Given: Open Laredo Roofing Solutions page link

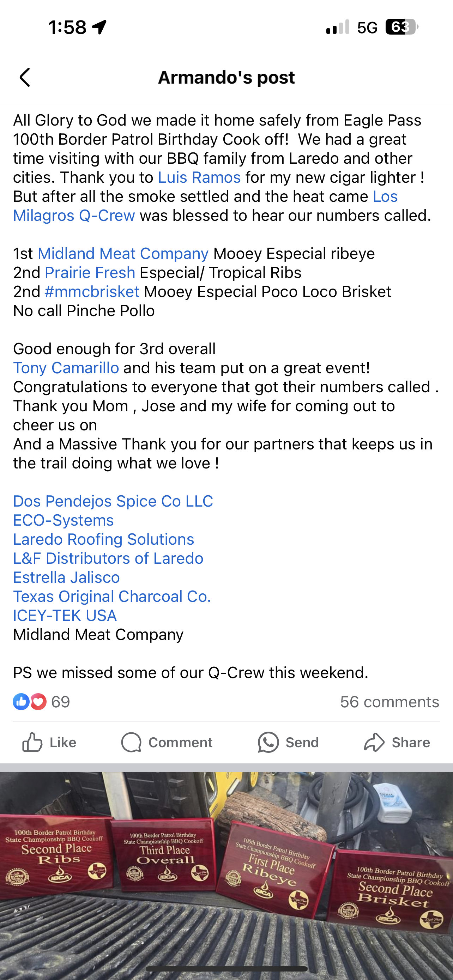Looking at the screenshot, I should click(103, 539).
